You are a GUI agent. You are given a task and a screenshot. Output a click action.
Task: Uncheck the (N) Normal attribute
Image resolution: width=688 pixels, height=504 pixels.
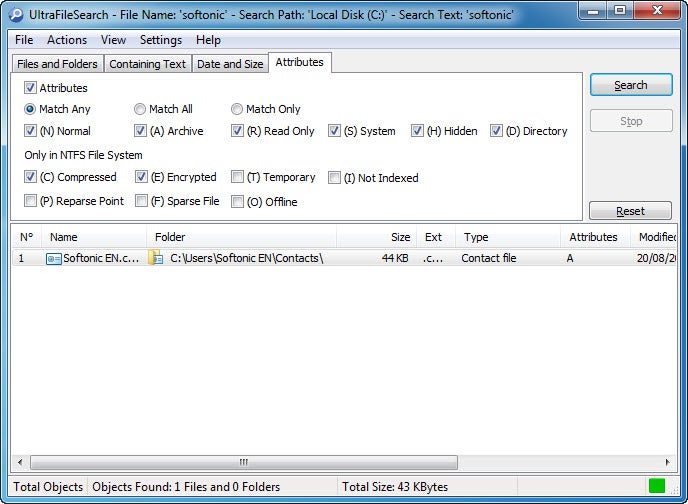click(30, 131)
